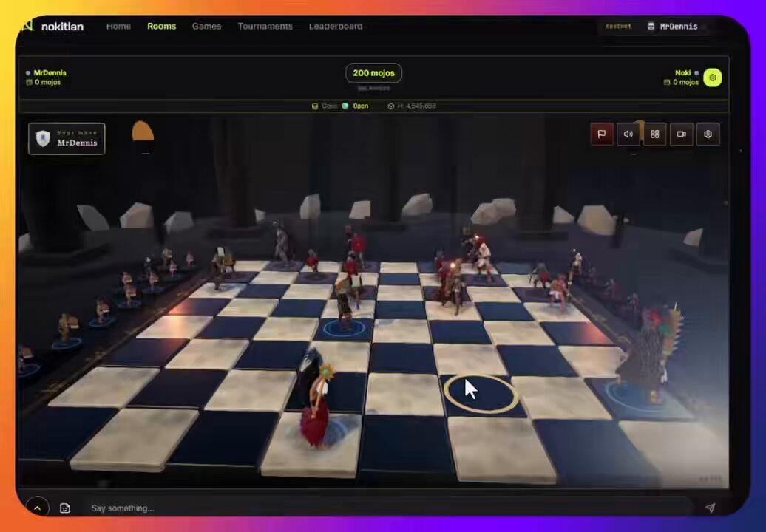Click the Open status label
The image size is (766, 532).
coord(361,106)
